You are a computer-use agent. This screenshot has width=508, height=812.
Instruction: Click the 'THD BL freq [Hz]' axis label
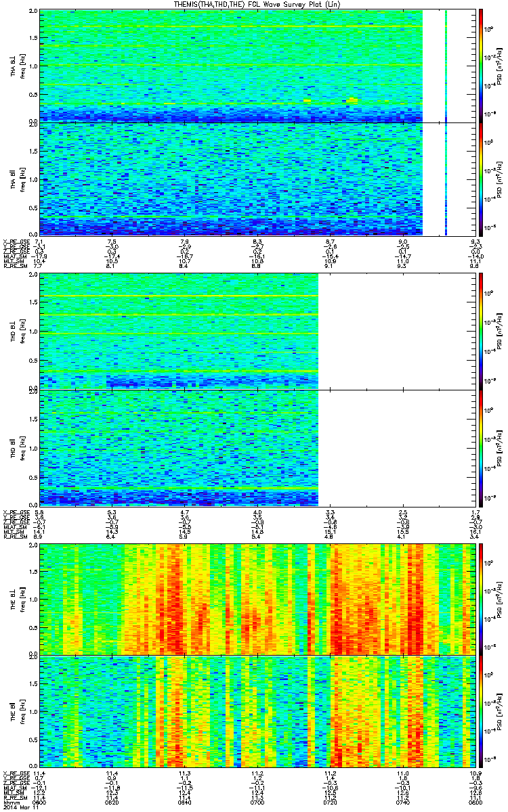click(16, 332)
